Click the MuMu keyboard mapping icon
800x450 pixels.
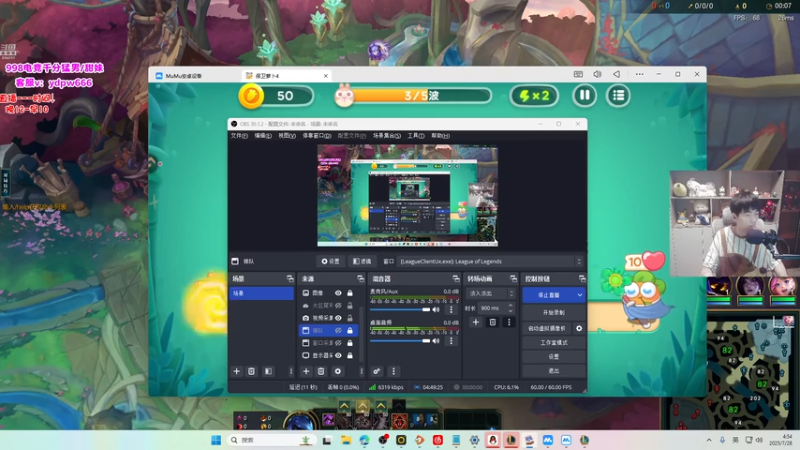(578, 74)
